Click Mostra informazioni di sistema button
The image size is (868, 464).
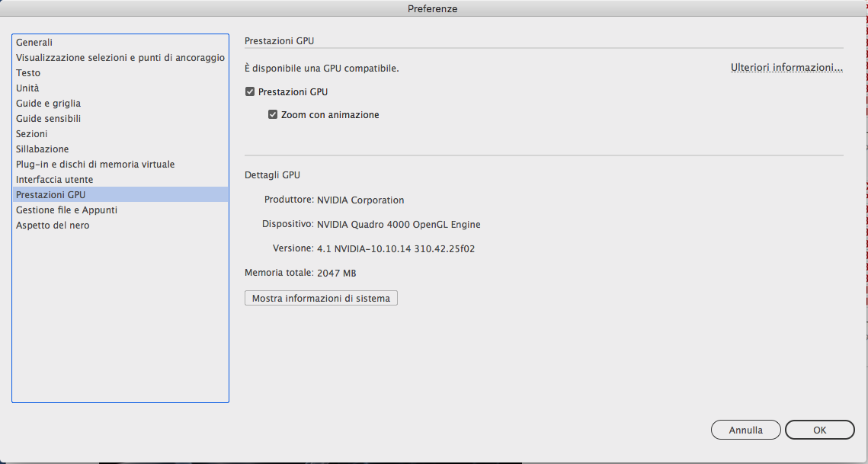(321, 299)
